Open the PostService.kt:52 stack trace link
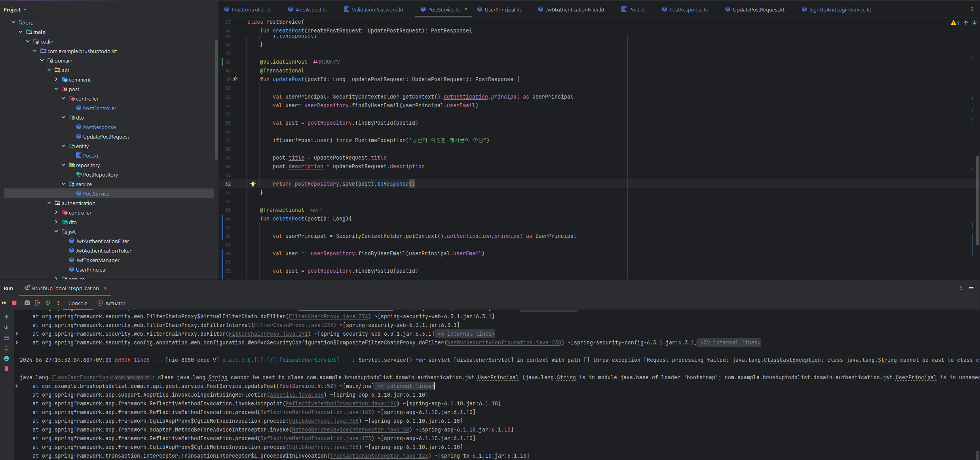The image size is (980, 460). pos(306,386)
